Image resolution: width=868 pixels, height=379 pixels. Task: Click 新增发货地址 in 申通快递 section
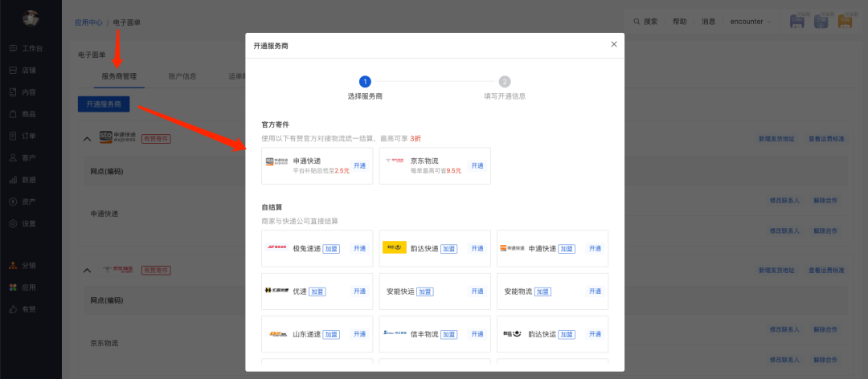click(x=776, y=139)
